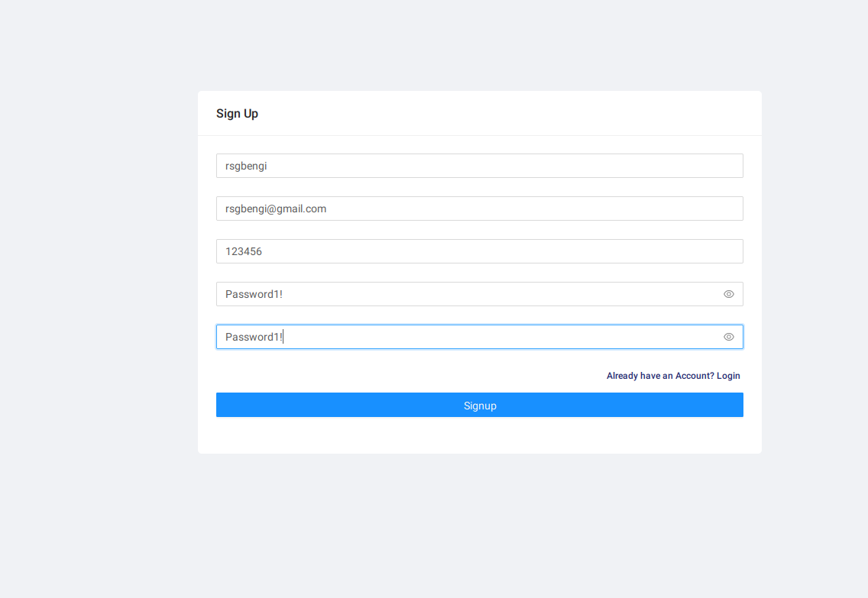Show the first password field's text via eye icon
868x598 pixels.
(728, 294)
